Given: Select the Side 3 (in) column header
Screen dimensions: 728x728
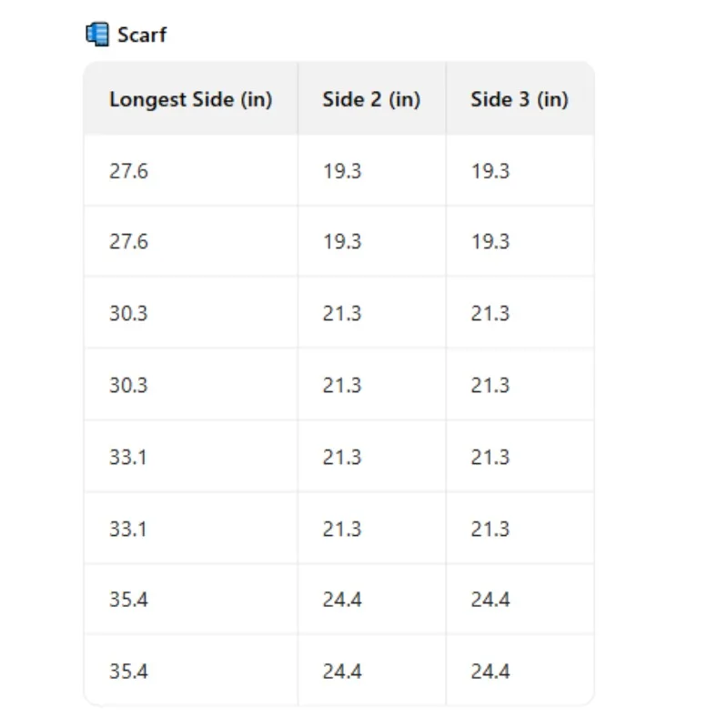Looking at the screenshot, I should point(519,99).
